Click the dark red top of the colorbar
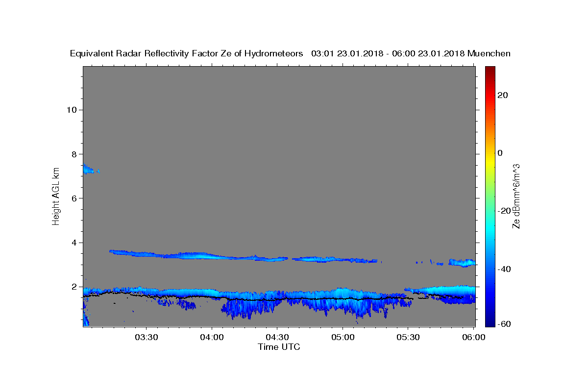This screenshot has width=588, height=392. tap(490, 70)
